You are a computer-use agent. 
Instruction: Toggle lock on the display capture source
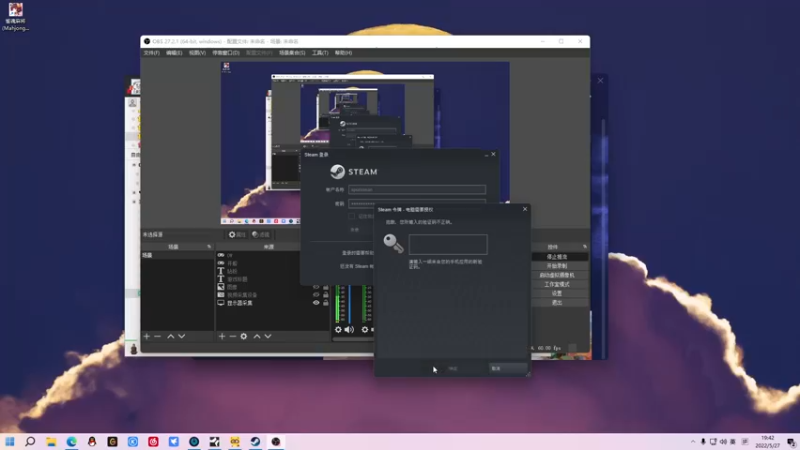click(326, 303)
